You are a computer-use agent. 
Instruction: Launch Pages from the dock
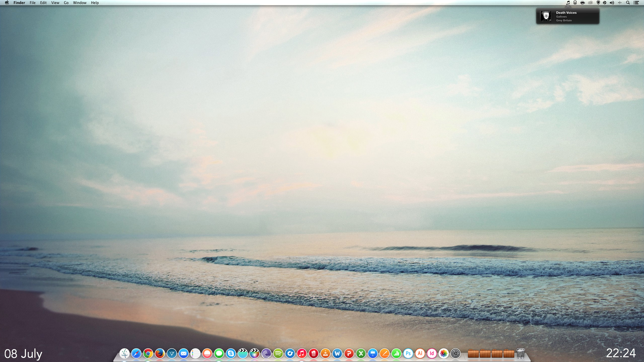click(x=385, y=353)
